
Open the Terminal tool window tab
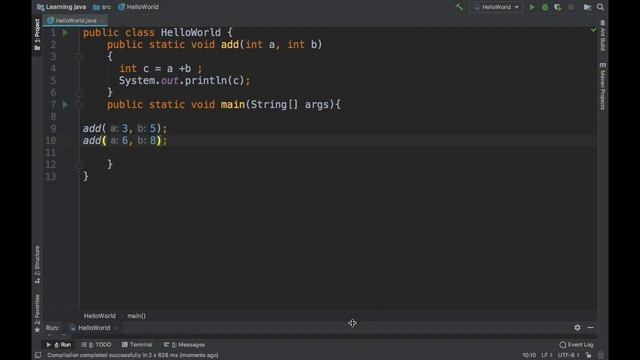(137, 344)
